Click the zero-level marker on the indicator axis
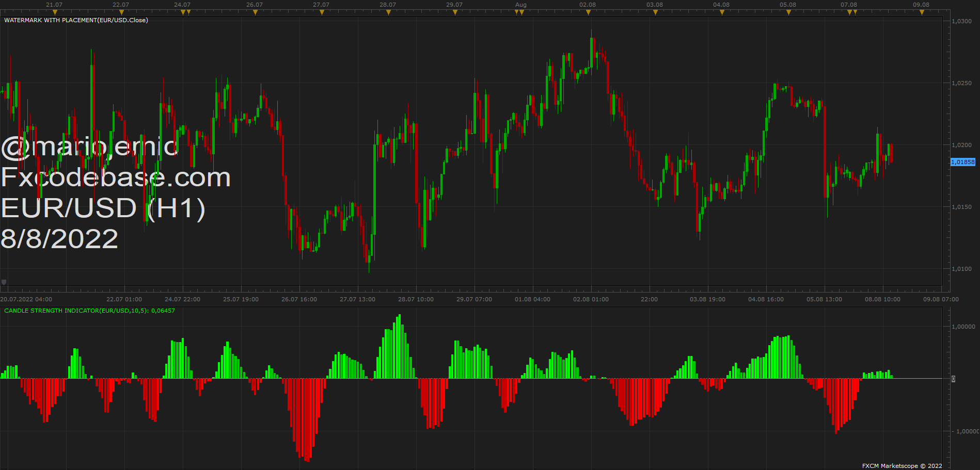This screenshot has height=470, width=980. tap(953, 379)
